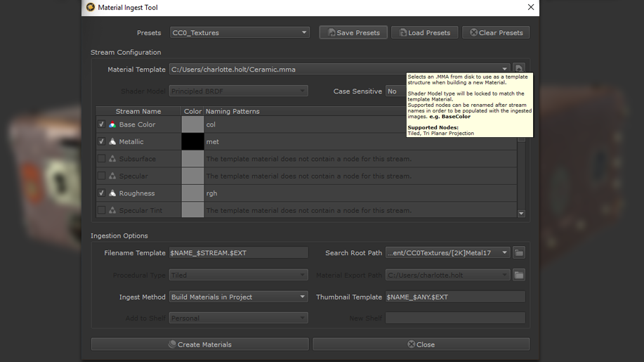Click the Load Presets button

(425, 32)
